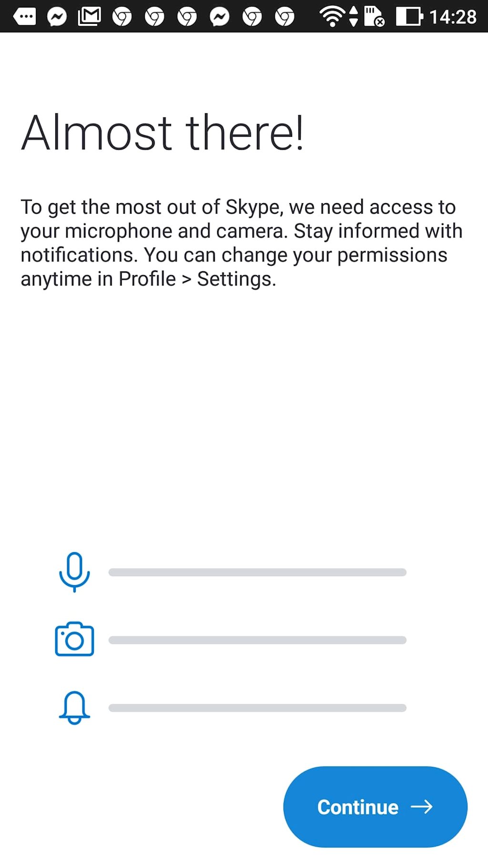Image resolution: width=488 pixels, height=868 pixels.
Task: Tap the Chrome icon just right of Gmail
Action: 122,17
